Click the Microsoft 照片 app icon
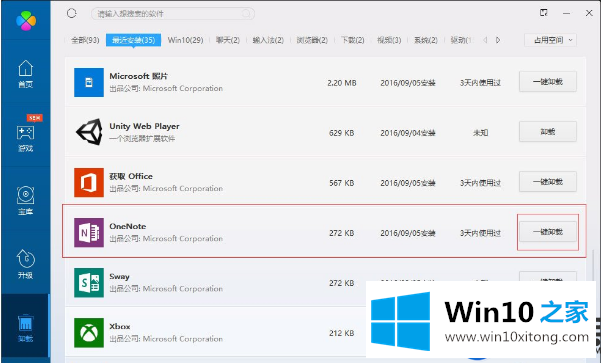 click(x=89, y=82)
